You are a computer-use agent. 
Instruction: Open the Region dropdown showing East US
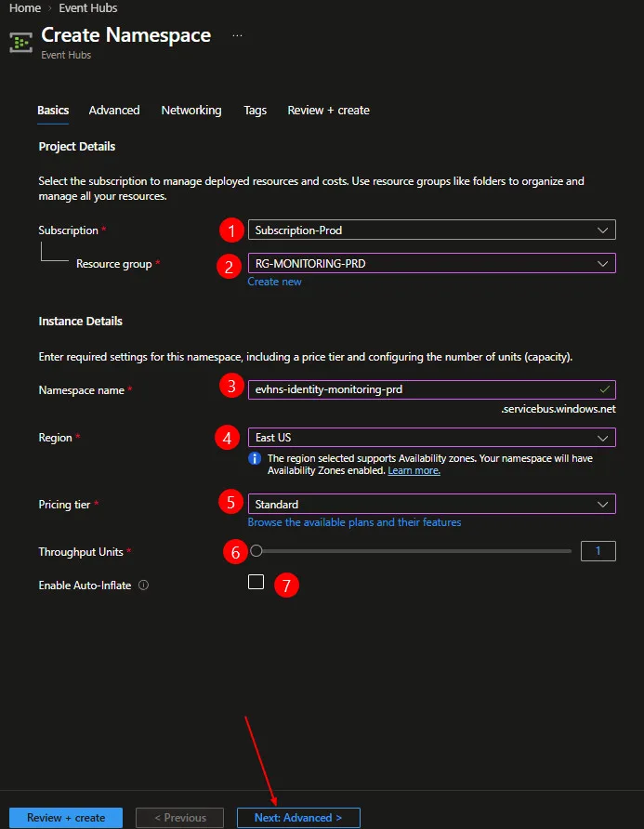(x=431, y=438)
